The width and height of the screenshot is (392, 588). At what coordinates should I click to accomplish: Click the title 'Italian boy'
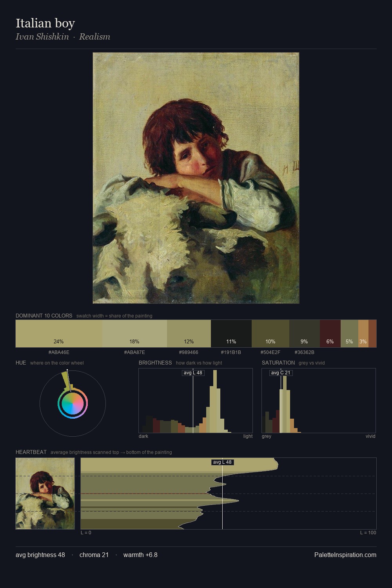(x=45, y=23)
